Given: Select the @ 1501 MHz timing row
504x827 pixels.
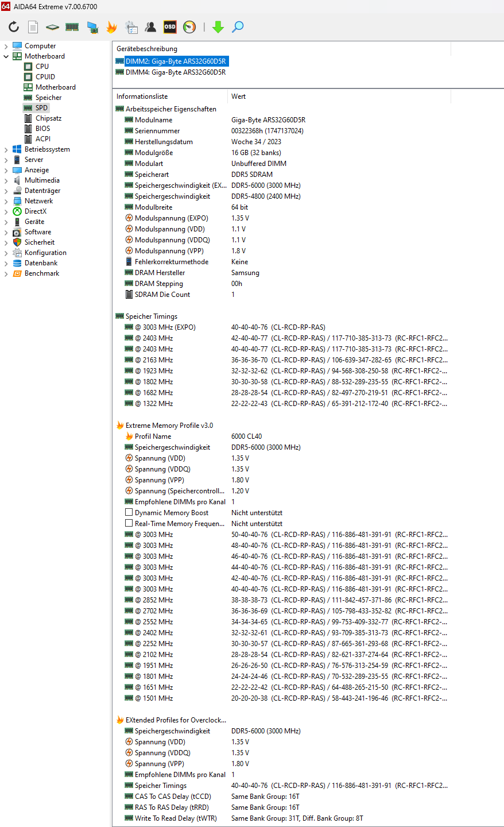Looking at the screenshot, I should coord(281,698).
